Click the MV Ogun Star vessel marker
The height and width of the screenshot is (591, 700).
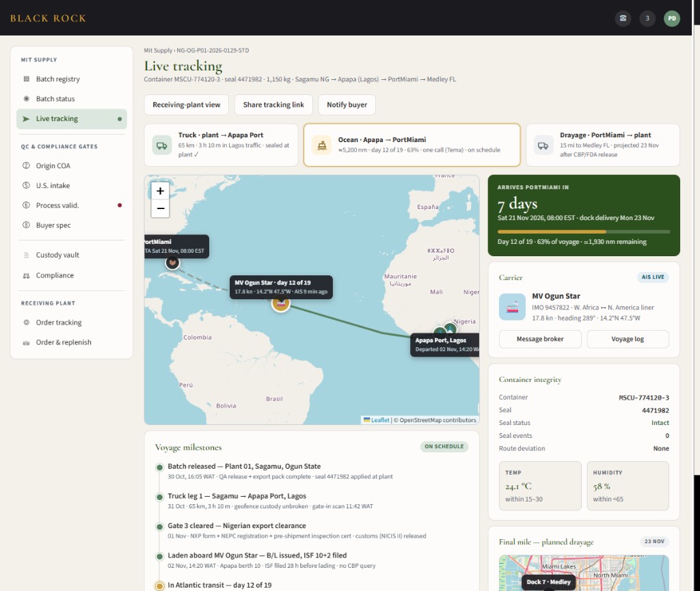point(281,303)
